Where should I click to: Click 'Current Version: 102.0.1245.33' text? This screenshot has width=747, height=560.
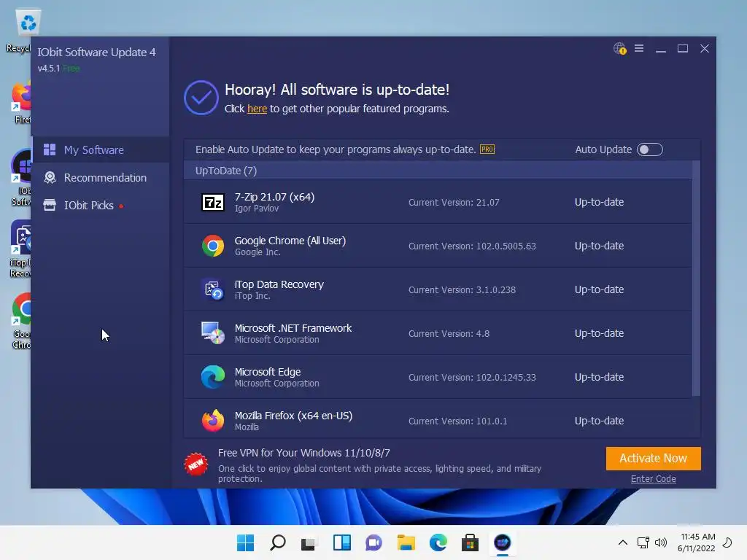point(472,378)
